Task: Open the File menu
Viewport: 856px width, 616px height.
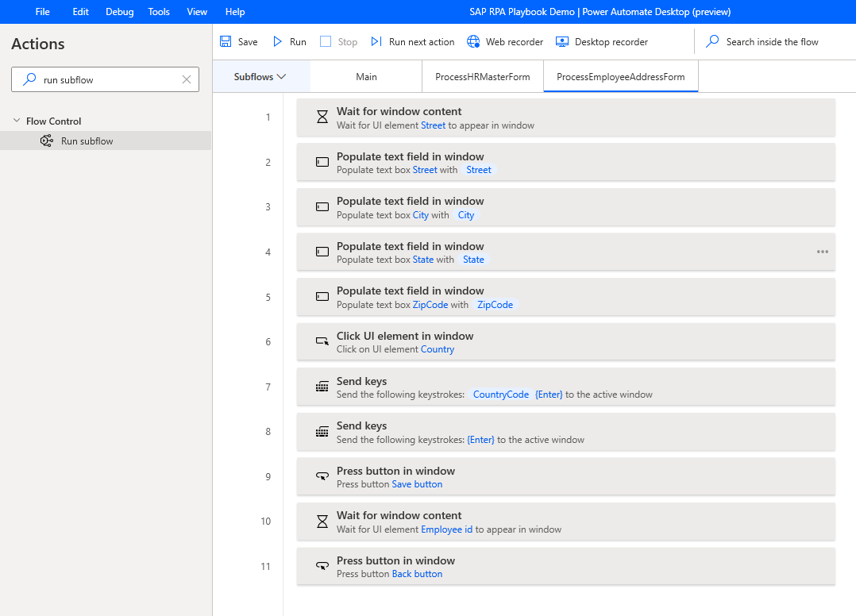Action: pos(43,12)
